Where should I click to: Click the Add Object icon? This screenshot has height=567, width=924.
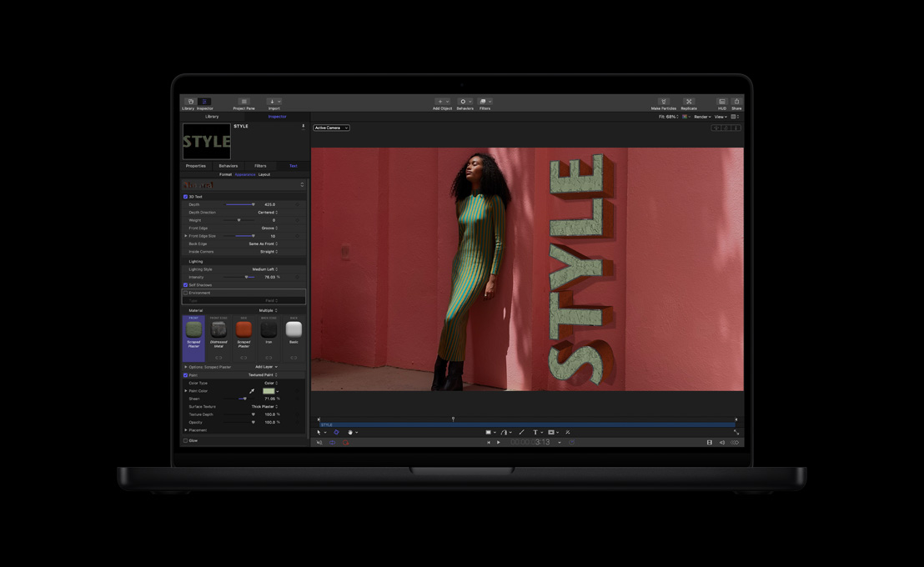point(442,102)
